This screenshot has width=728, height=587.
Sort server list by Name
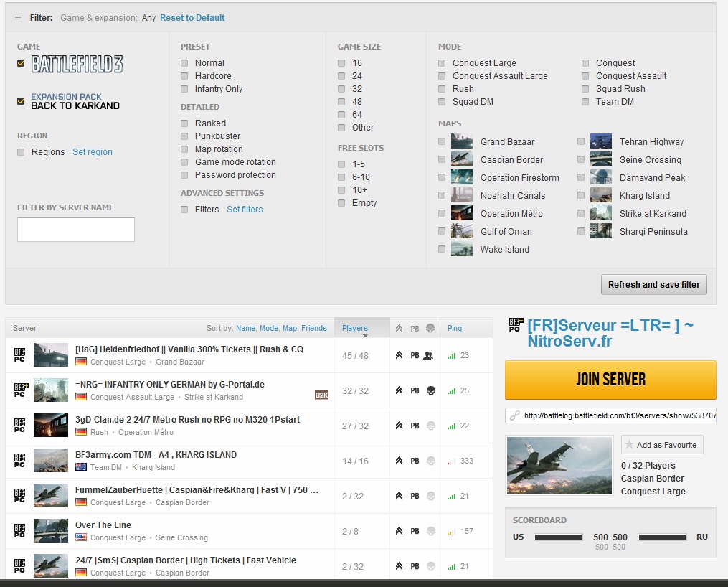[x=245, y=328]
